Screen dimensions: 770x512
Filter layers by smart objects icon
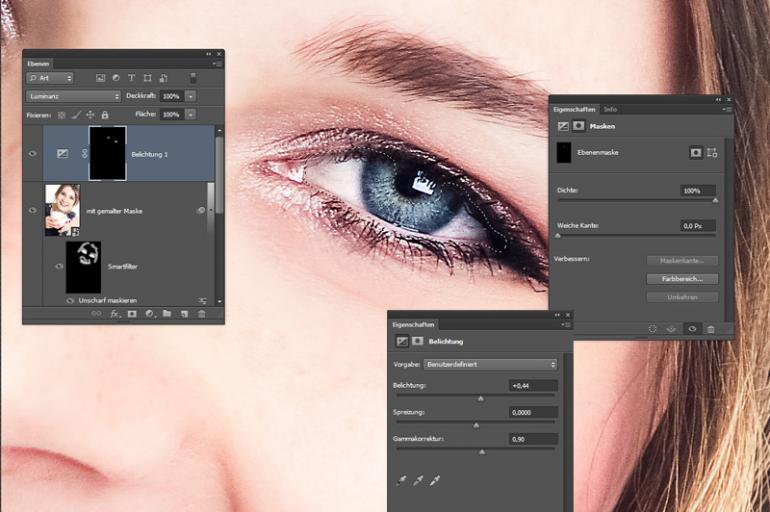[164, 78]
